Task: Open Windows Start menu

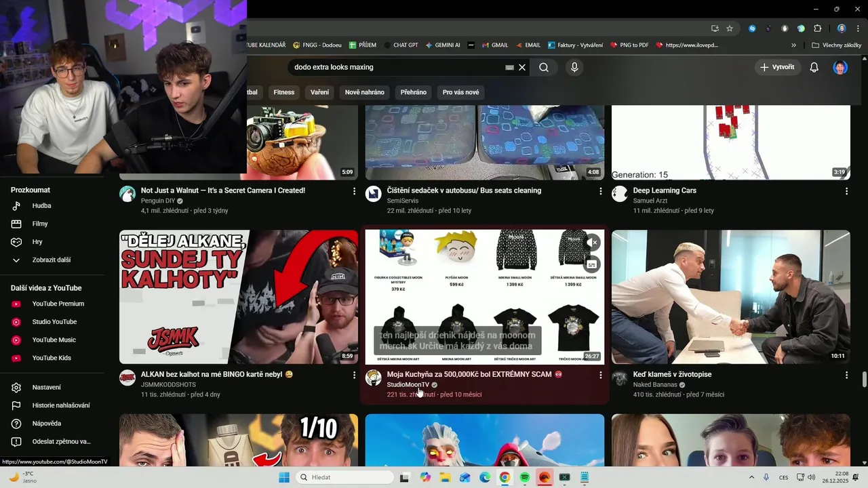Action: click(x=283, y=477)
